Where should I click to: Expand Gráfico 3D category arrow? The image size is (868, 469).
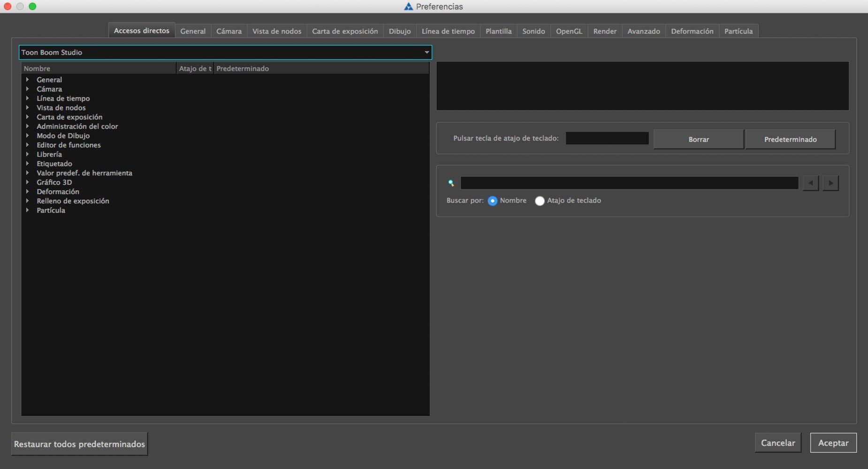(28, 182)
